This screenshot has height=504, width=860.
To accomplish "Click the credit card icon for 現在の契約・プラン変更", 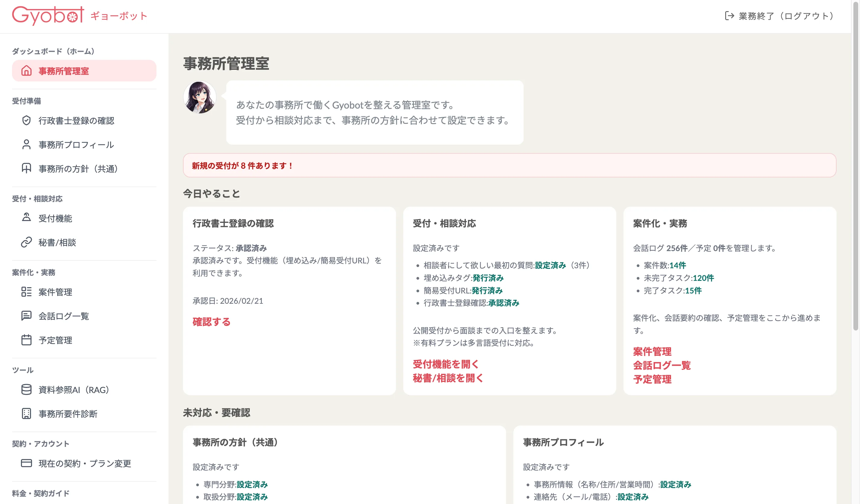I will (26, 463).
